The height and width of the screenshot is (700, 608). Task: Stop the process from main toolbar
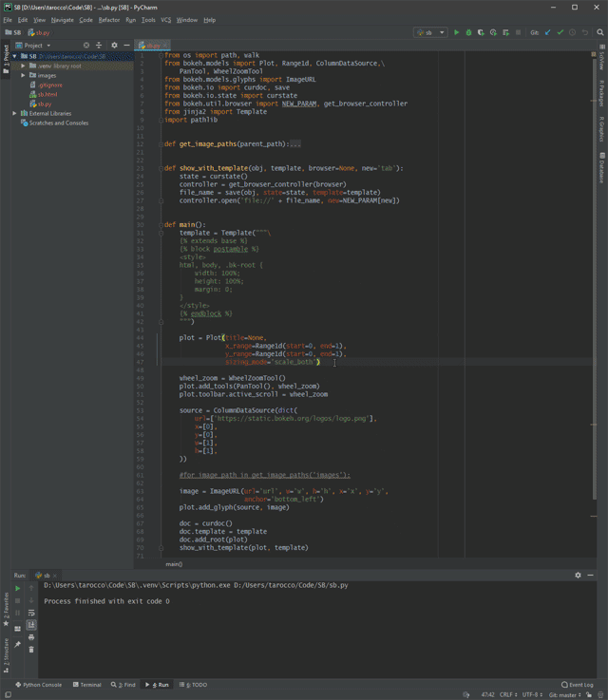(x=518, y=32)
